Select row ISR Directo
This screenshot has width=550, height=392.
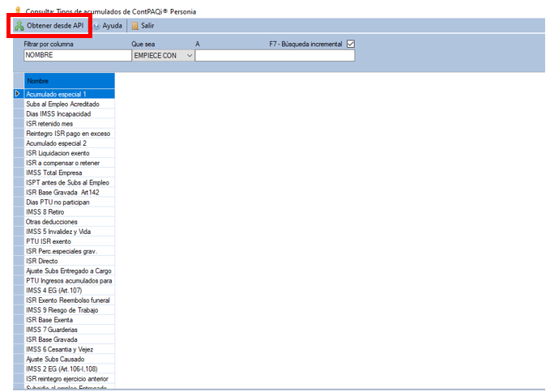click(x=70, y=261)
